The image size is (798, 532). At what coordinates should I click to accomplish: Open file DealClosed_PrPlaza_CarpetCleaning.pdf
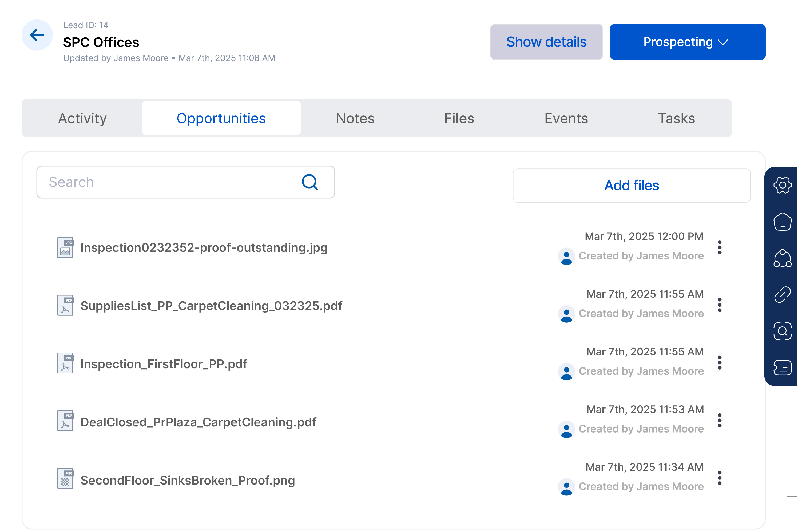(198, 422)
